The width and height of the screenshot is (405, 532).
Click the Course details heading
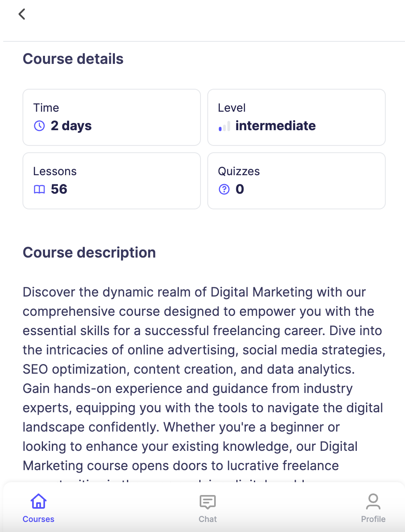(73, 59)
